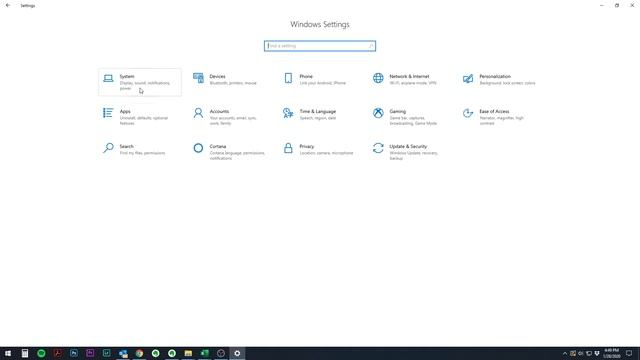The height and width of the screenshot is (360, 640).
Task: Click inside the Find a setting field
Action: click(320, 46)
